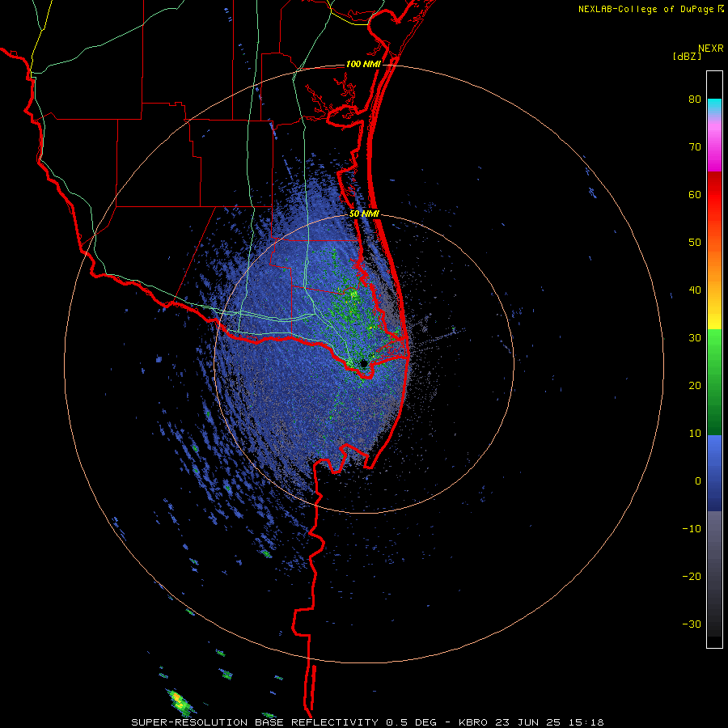Viewport: 728px width, 728px height.
Task: Click the NEXLAB-College of DuPage credit text
Action: click(645, 9)
